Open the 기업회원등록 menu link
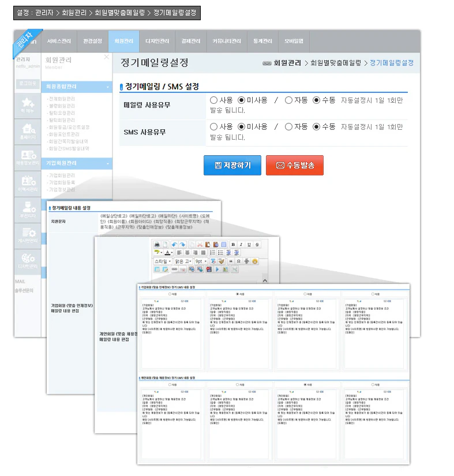The width and height of the screenshot is (454, 476). point(62,182)
